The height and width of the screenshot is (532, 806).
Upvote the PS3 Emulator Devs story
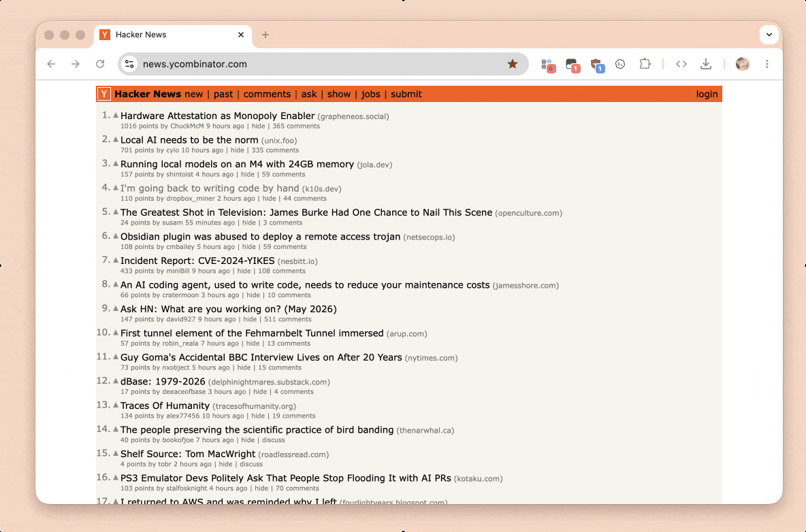tap(116, 478)
